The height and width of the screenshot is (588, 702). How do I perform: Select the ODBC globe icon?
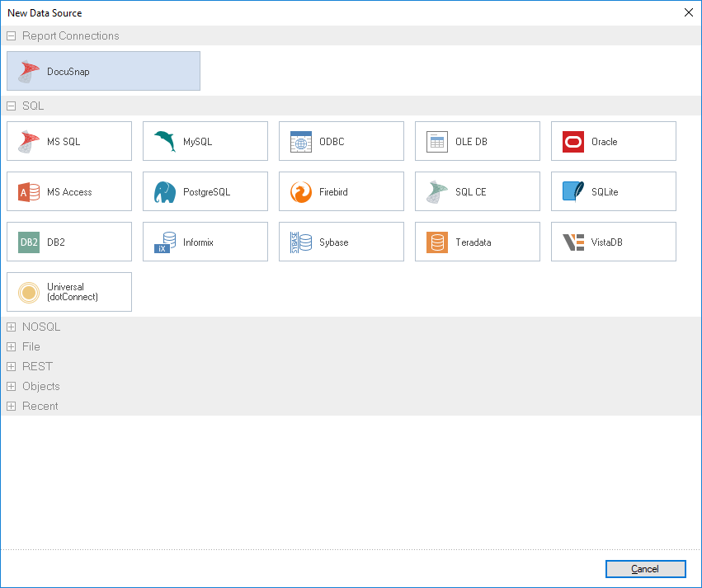click(x=301, y=142)
